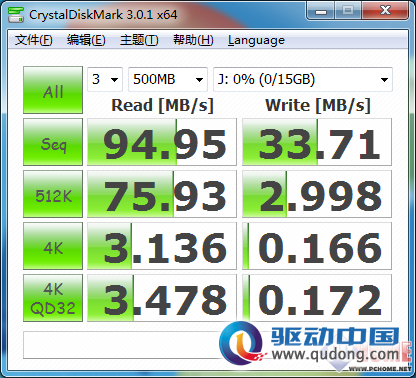Open the 帮助(H) menu
This screenshot has height=378, width=416.
[x=193, y=40]
